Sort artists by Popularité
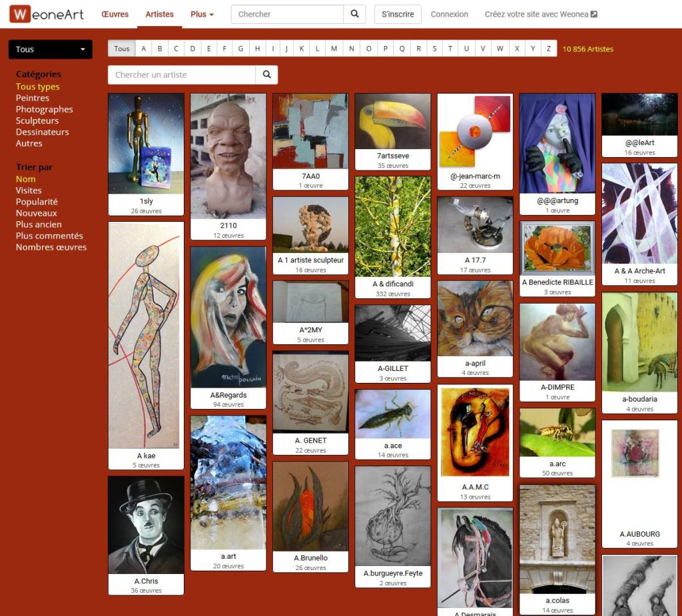The image size is (682, 616). 37,202
